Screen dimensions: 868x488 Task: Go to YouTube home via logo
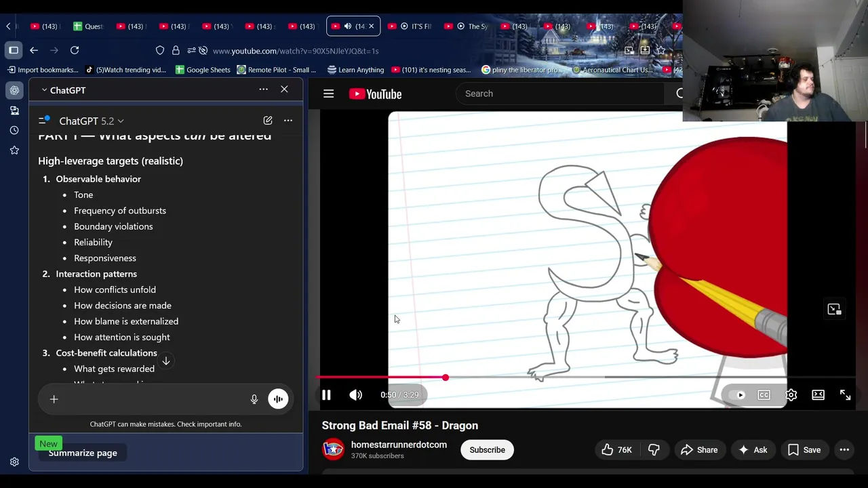[x=376, y=94]
